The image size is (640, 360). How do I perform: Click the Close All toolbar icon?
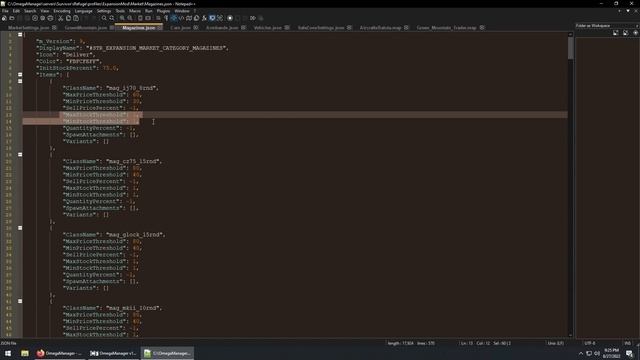coord(42,18)
